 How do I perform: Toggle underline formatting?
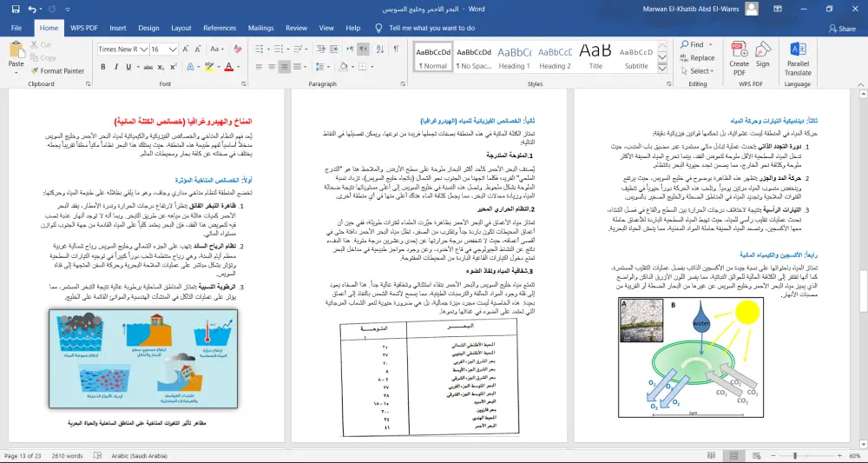click(128, 67)
